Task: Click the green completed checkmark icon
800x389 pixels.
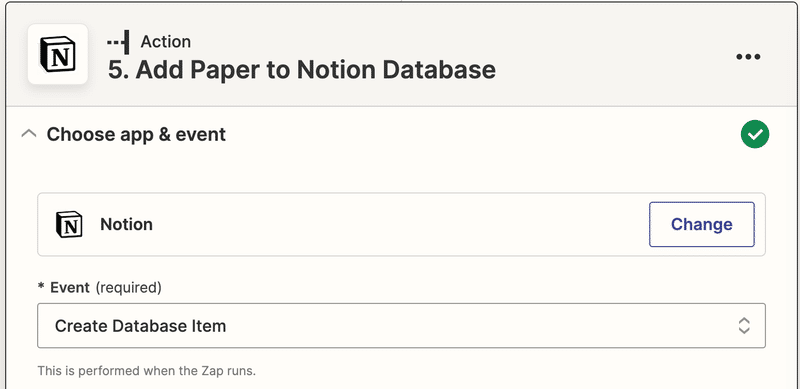Action: (755, 134)
